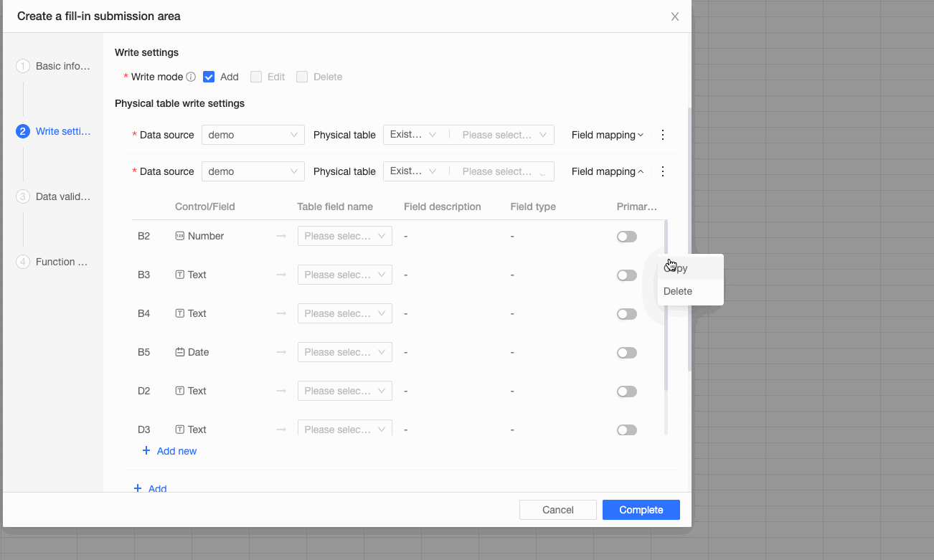Open second row physical table Please select dropdown
The width and height of the screenshot is (934, 560).
tap(505, 171)
